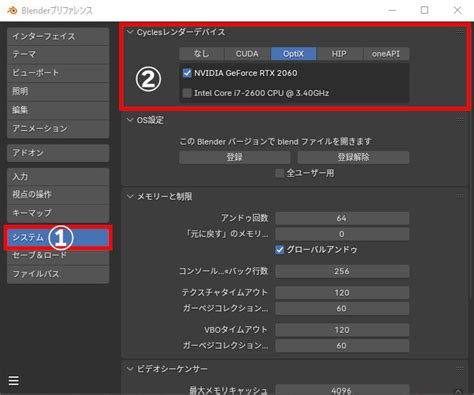This screenshot has height=395, width=474.
Task: Open the 編集 preferences section
Action: [58, 110]
